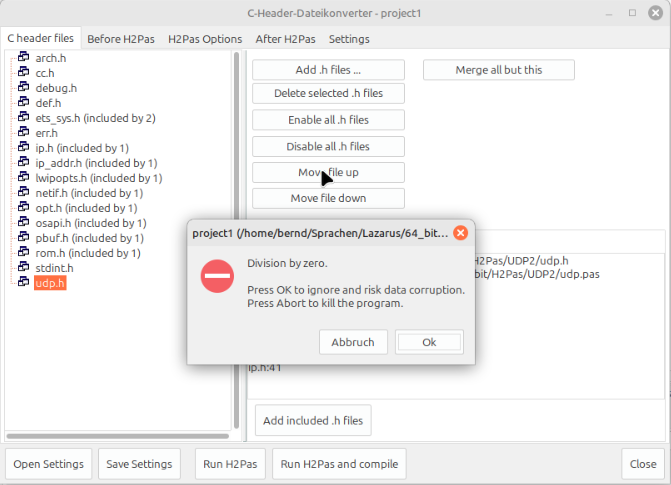The image size is (671, 485).
Task: Click the file icon beside arch.h
Action: tap(25, 58)
